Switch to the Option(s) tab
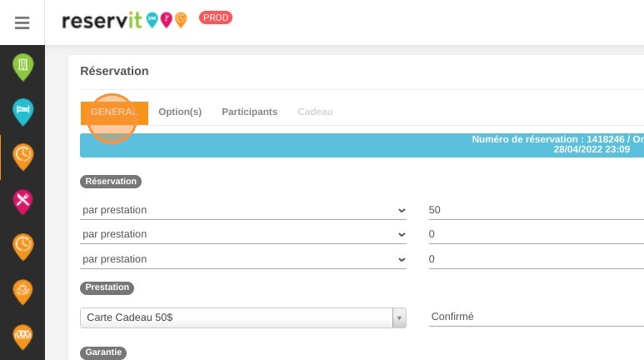Viewport: 644px width, 360px height. point(180,112)
